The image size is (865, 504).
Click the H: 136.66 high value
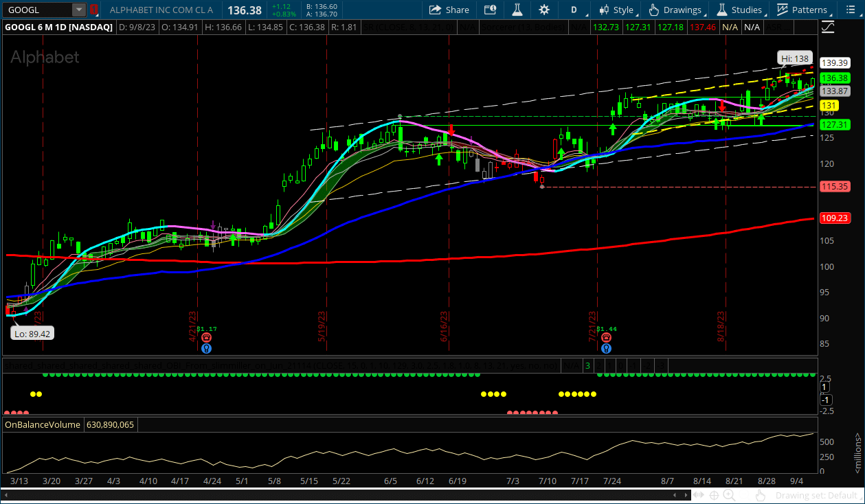point(223,27)
